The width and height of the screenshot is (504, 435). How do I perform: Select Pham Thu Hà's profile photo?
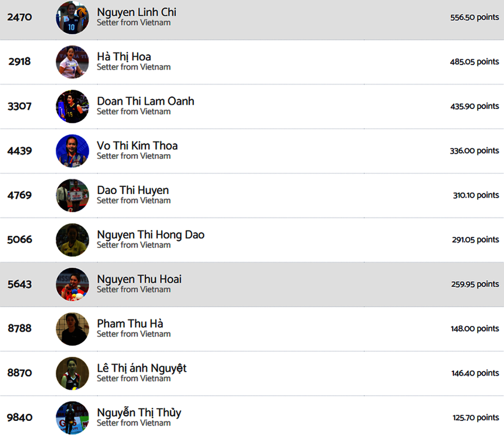72,329
